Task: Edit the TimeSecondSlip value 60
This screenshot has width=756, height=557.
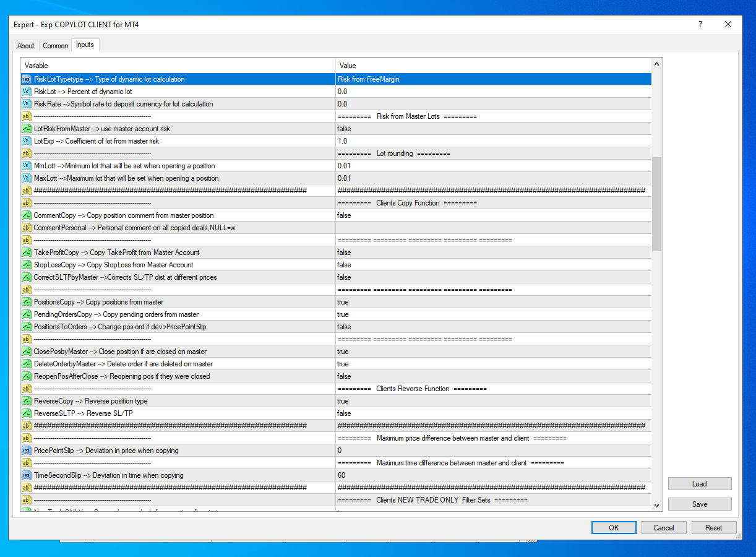Action: (x=493, y=475)
